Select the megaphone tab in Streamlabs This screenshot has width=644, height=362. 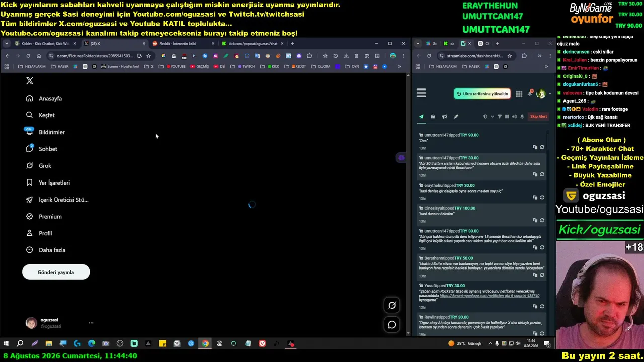[444, 117]
